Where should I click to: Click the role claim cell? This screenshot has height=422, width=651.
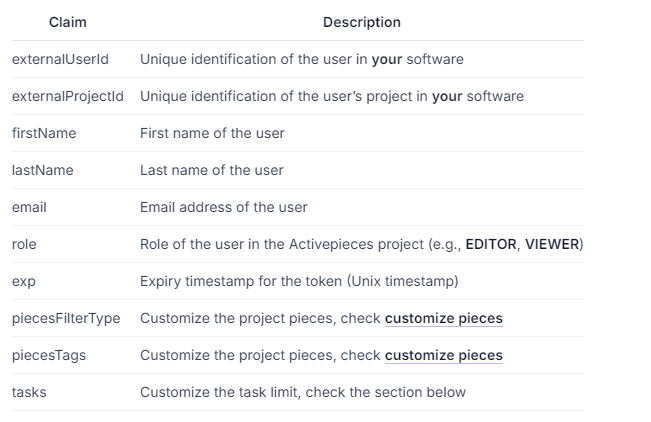24,244
